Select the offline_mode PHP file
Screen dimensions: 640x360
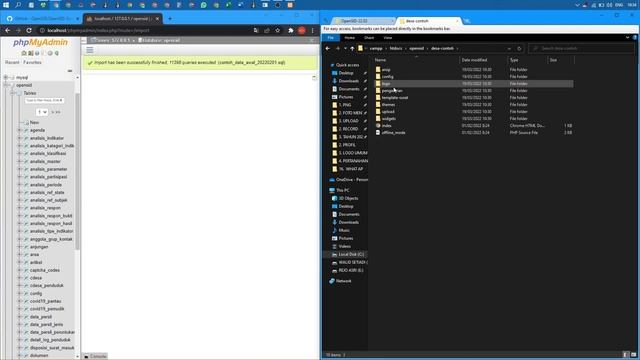pos(473,132)
